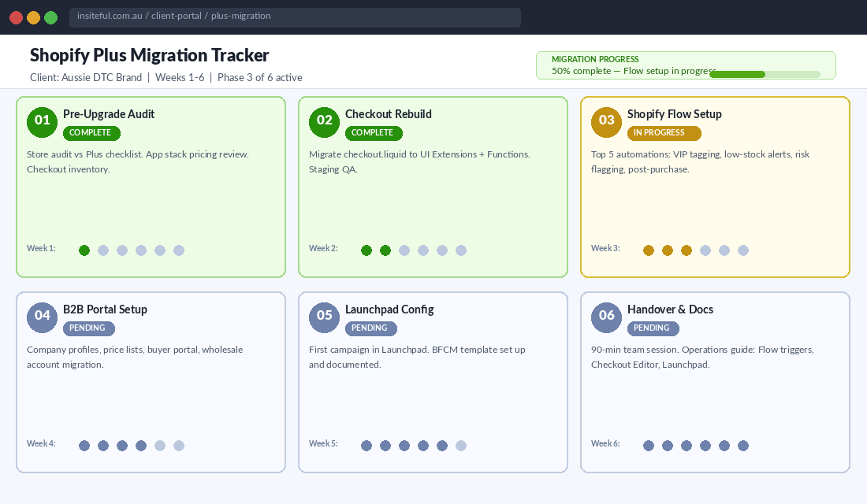Click the 'MIGRATION PROGRESS' label
This screenshot has width=867, height=504.
tap(595, 59)
